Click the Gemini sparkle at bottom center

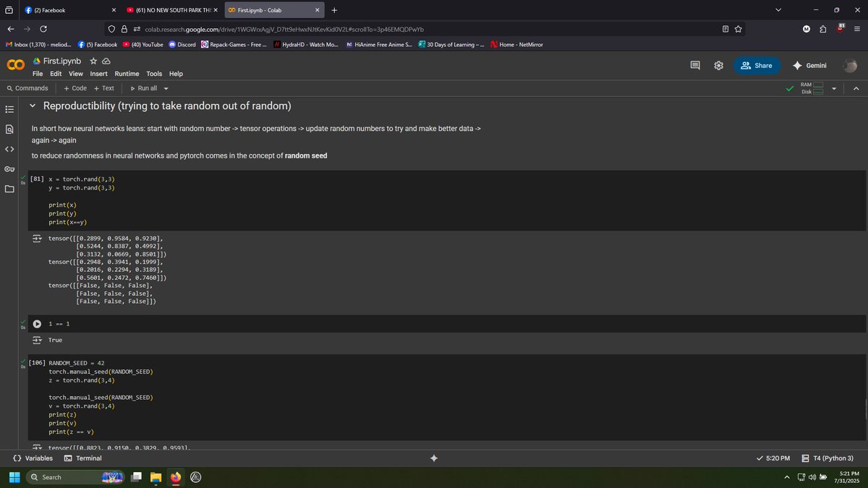coord(433,458)
